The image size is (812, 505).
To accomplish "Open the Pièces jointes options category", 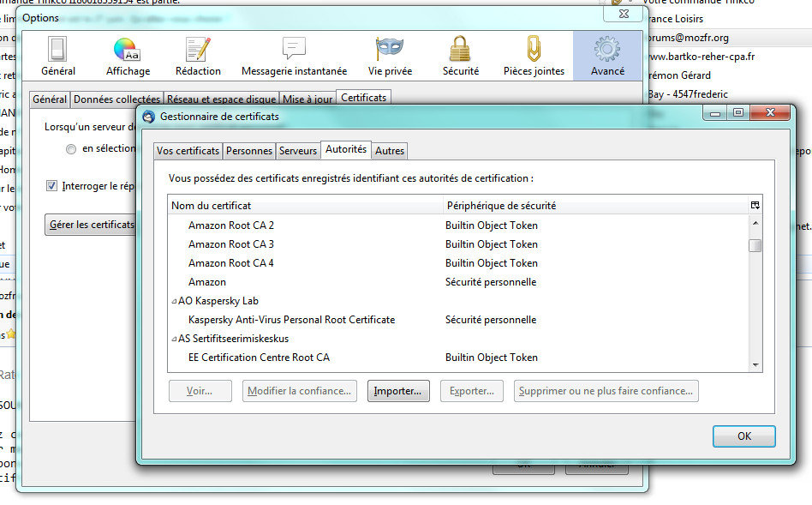I will 534,56.
